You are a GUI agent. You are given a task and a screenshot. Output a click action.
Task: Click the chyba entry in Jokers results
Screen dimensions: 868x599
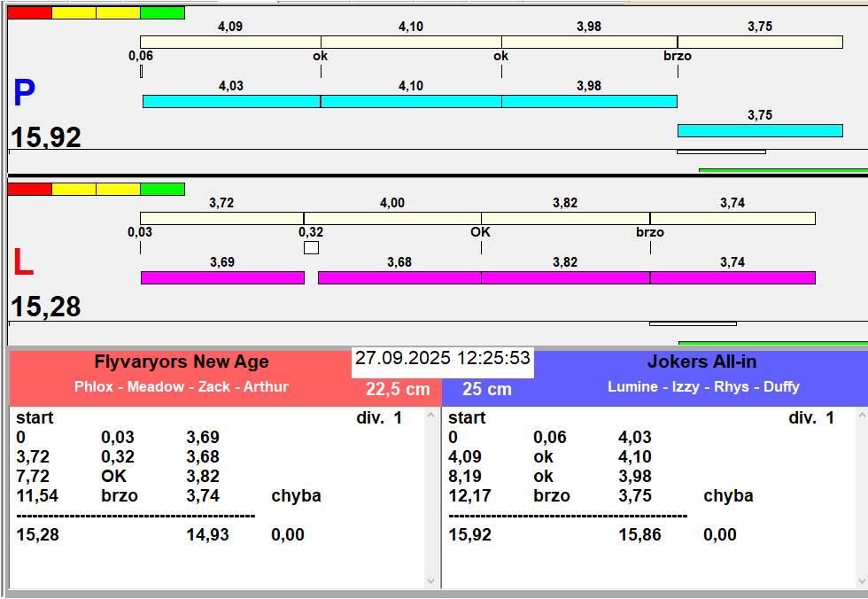click(728, 495)
